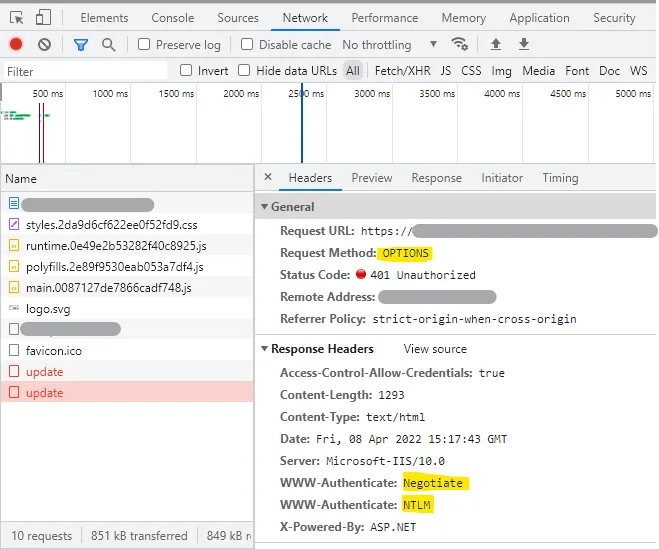Check Hide data URLs checkbox
The width and height of the screenshot is (659, 549).
tap(244, 70)
